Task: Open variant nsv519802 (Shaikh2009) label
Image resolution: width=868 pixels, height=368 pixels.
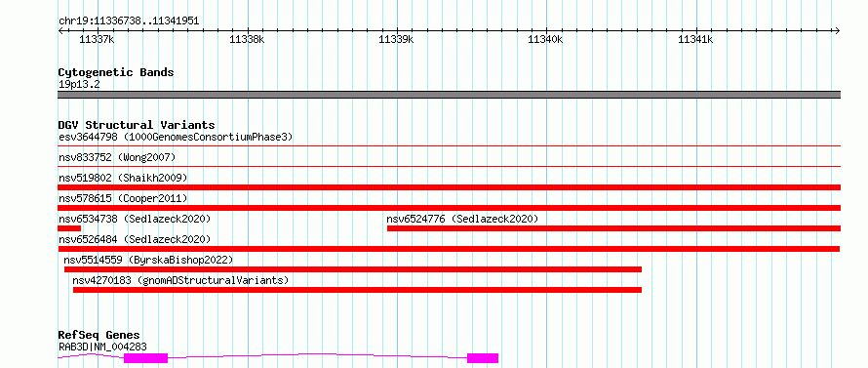Action: tap(123, 178)
